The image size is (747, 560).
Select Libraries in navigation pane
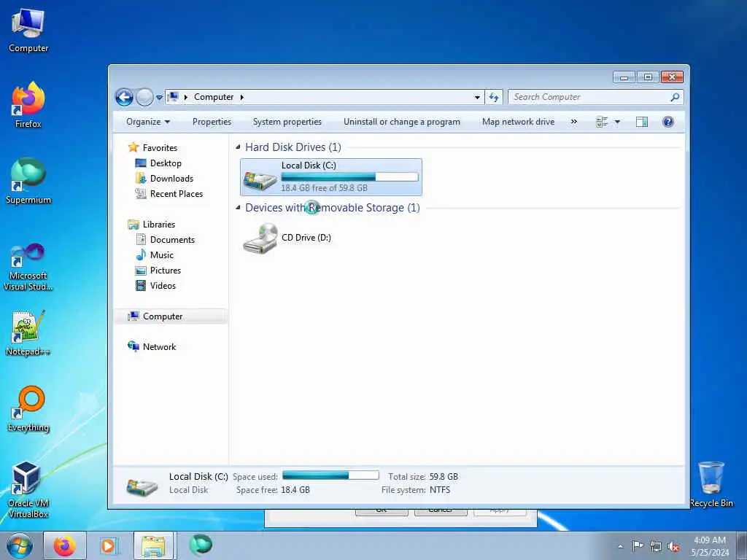(158, 225)
